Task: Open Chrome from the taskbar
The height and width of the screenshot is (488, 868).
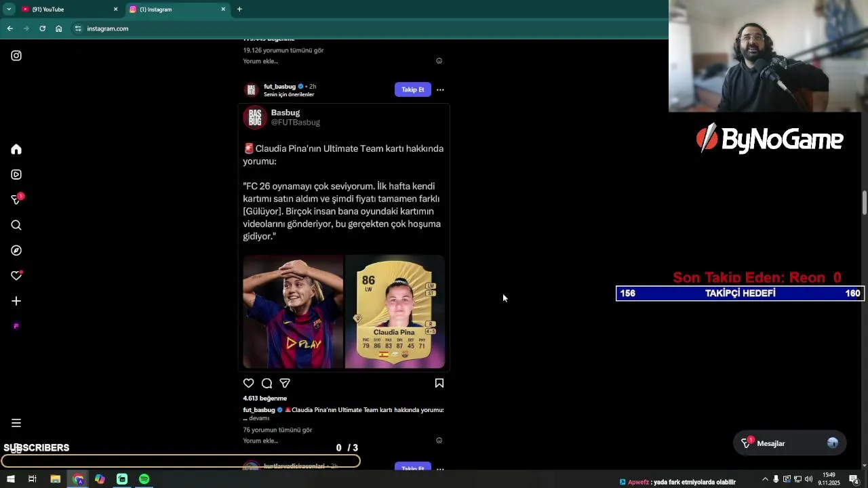Action: coord(78,479)
